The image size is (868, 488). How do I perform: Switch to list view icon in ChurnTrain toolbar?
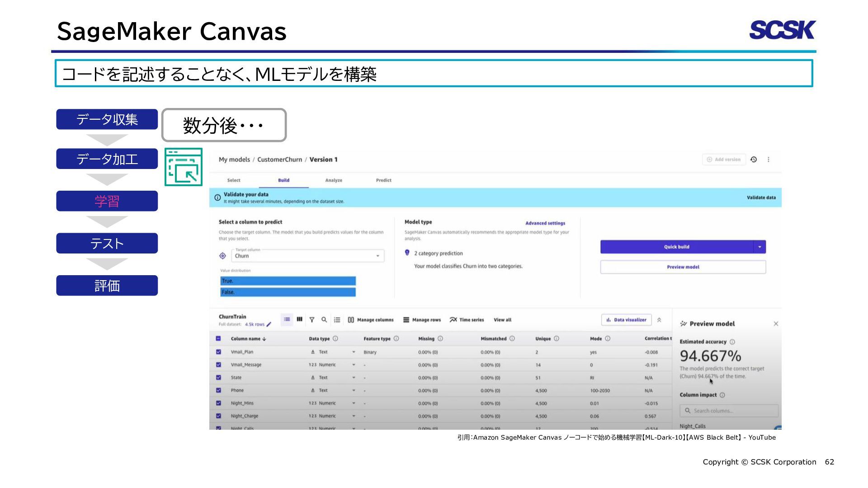[287, 319]
